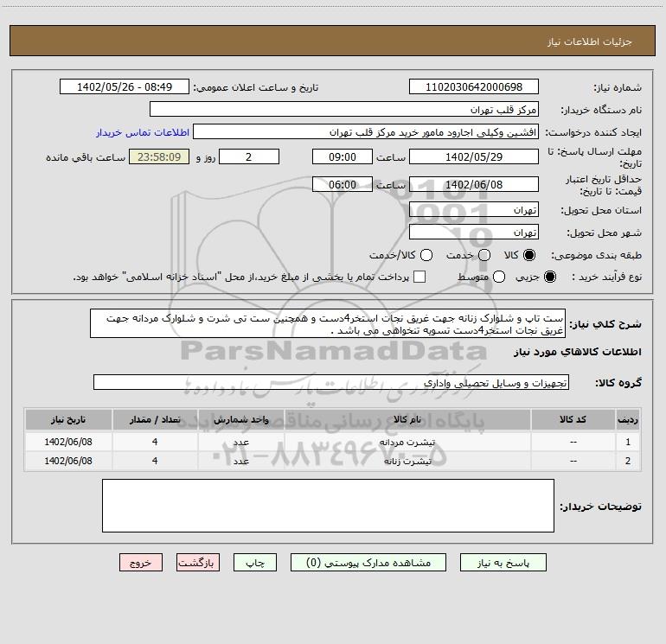Click the validity time field 06:00
Viewport: 666px width, 644px height.
pyautogui.click(x=343, y=184)
